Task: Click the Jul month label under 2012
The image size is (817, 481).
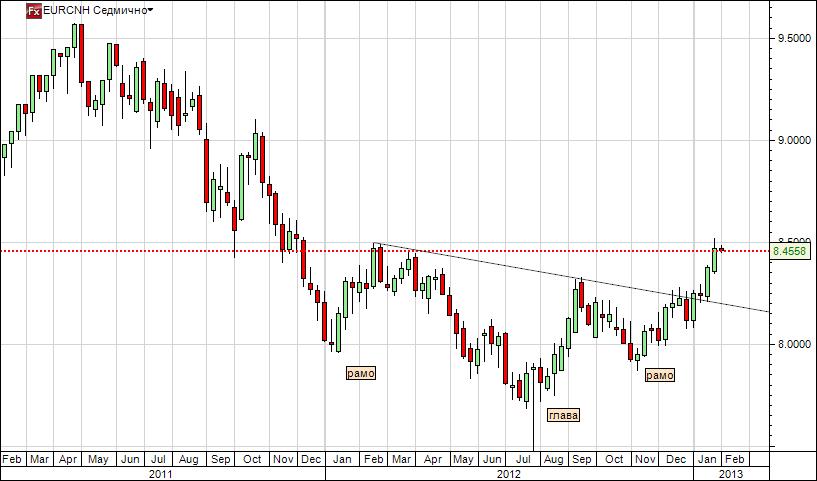Action: (x=523, y=459)
